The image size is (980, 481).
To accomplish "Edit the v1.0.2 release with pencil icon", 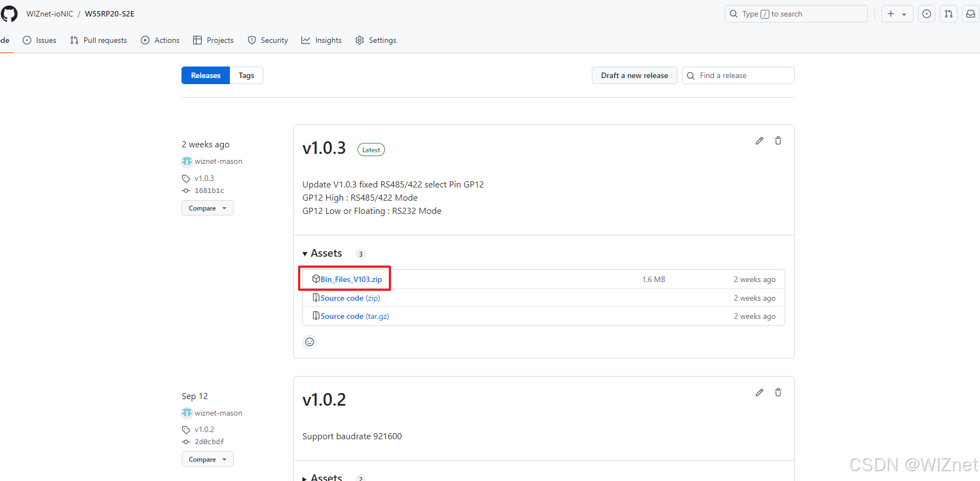I will tap(759, 392).
